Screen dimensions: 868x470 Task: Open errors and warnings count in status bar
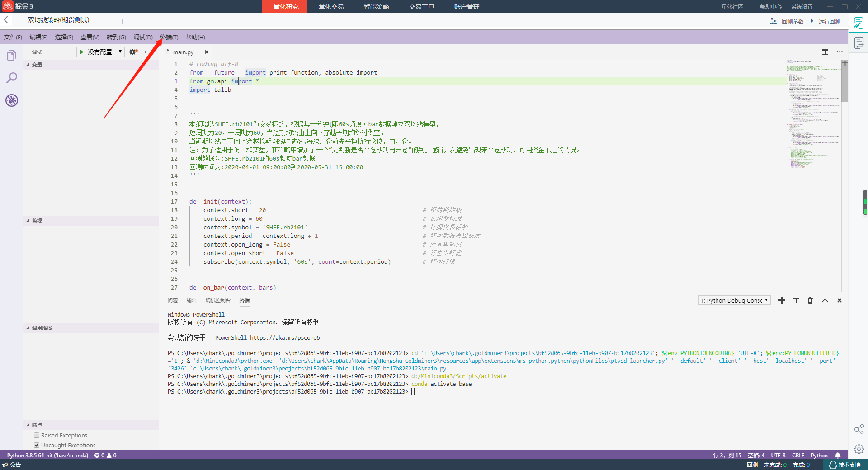pyautogui.click(x=105, y=456)
